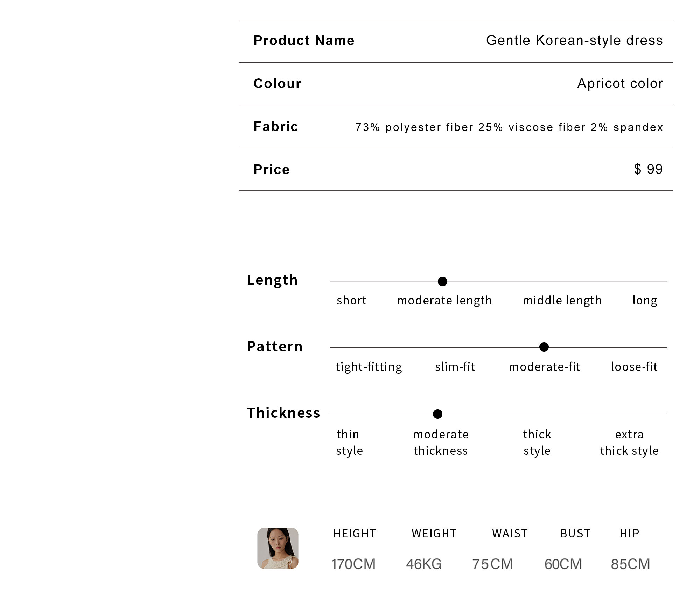
Task: Click the 'Gentle Korean-style dress' product name
Action: pyautogui.click(x=574, y=41)
